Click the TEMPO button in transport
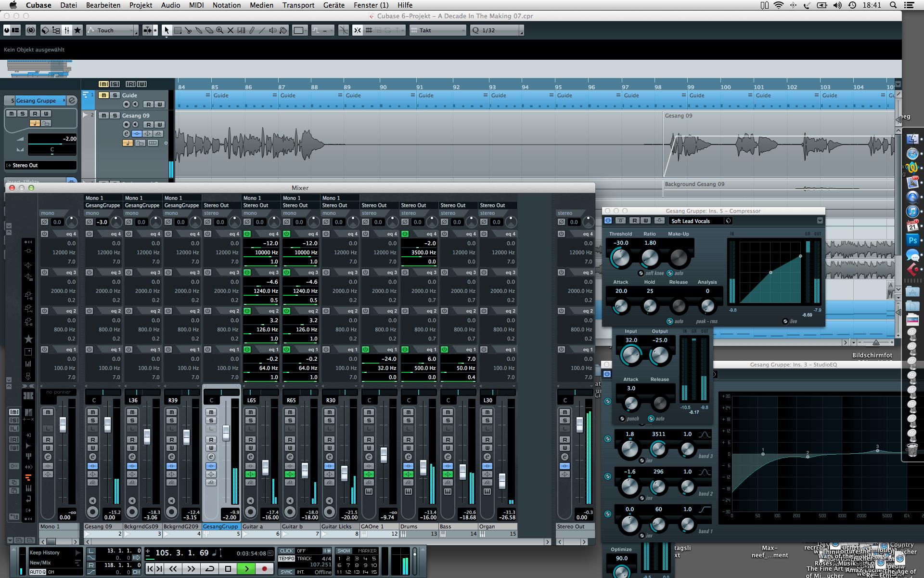 pyautogui.click(x=286, y=559)
